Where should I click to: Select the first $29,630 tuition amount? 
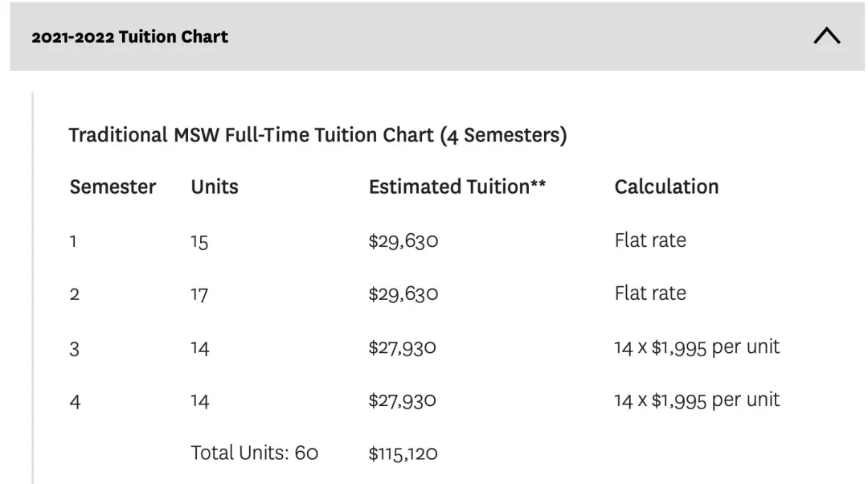(x=403, y=241)
